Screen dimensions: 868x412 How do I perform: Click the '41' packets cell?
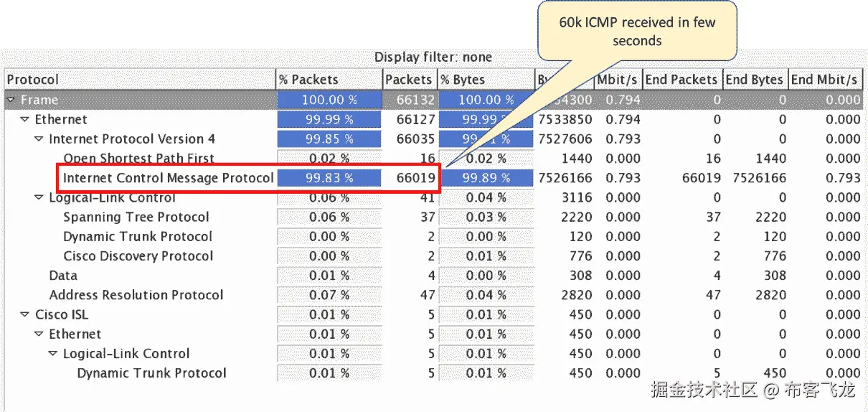(x=428, y=198)
